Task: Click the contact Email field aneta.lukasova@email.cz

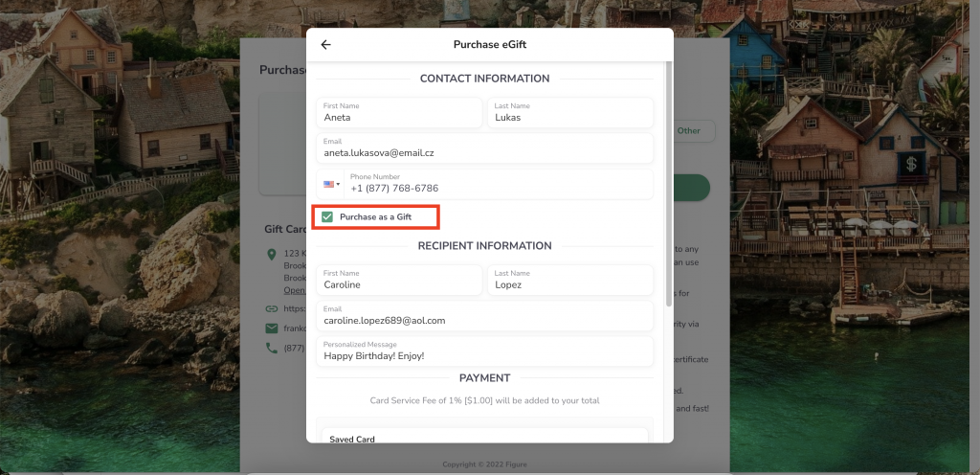Action: click(x=484, y=148)
